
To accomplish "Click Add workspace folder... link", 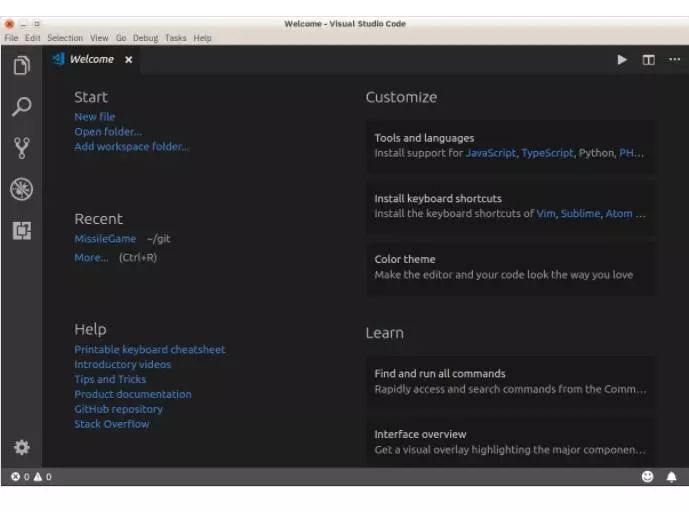I will pyautogui.click(x=131, y=146).
